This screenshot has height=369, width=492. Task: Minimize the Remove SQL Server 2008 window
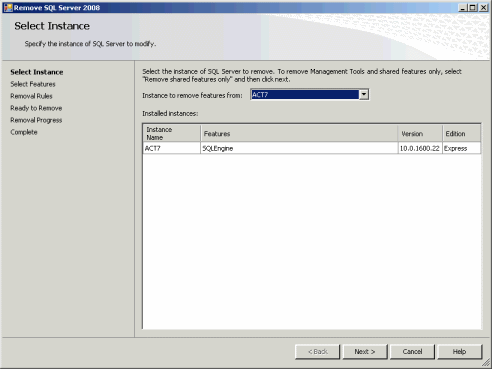click(462, 7)
